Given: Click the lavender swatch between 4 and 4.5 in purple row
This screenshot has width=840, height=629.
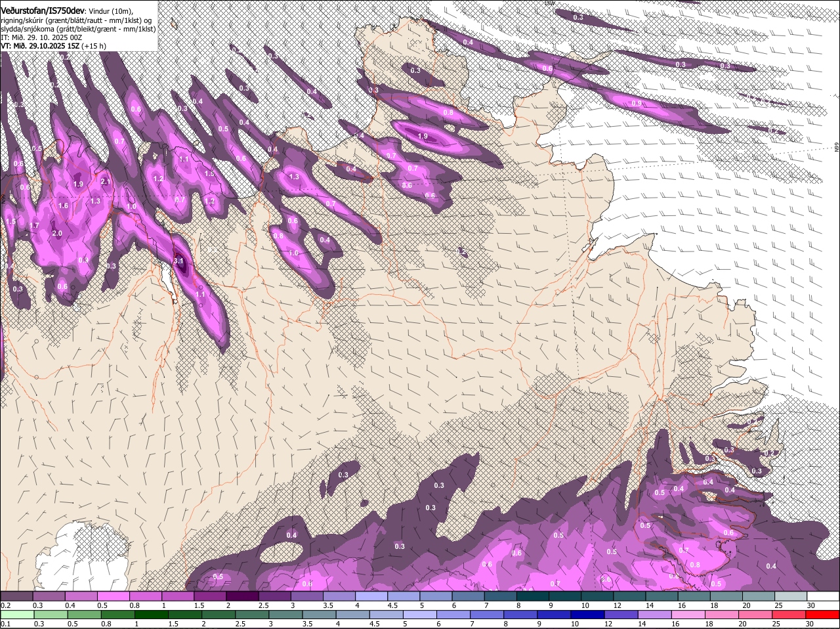Looking at the screenshot, I should point(371,596).
